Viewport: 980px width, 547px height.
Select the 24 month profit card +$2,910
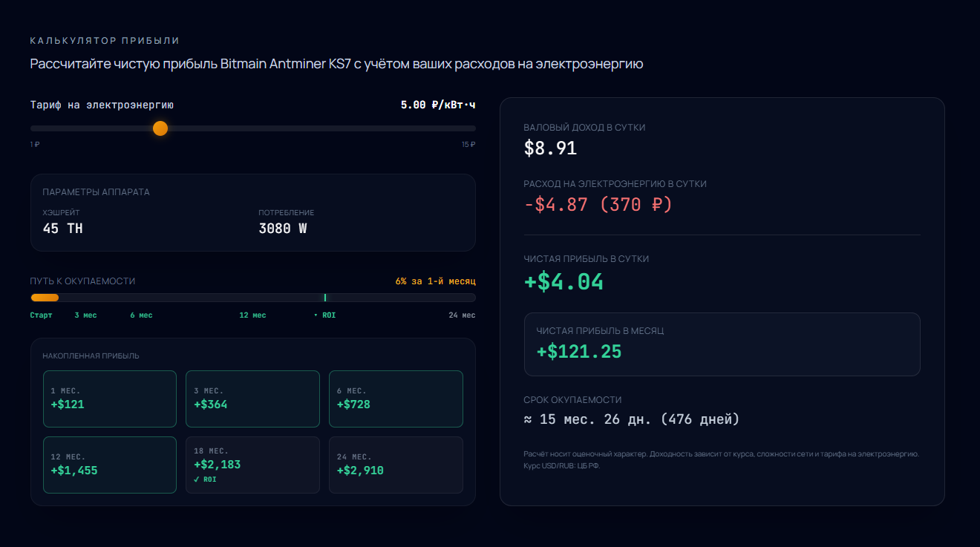pyautogui.click(x=396, y=465)
